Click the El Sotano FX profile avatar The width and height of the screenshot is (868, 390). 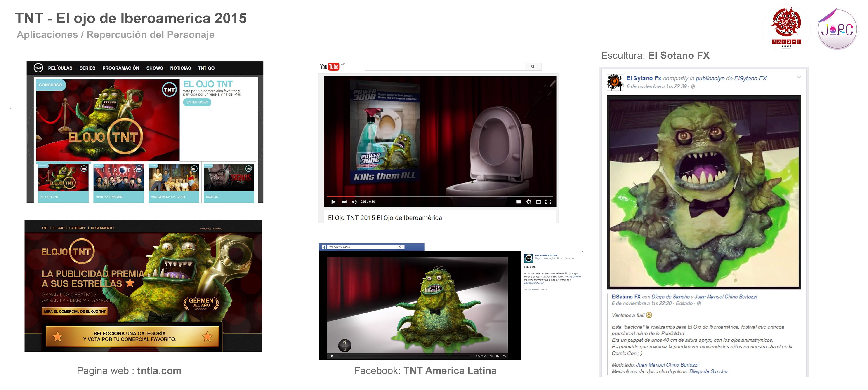tap(615, 82)
